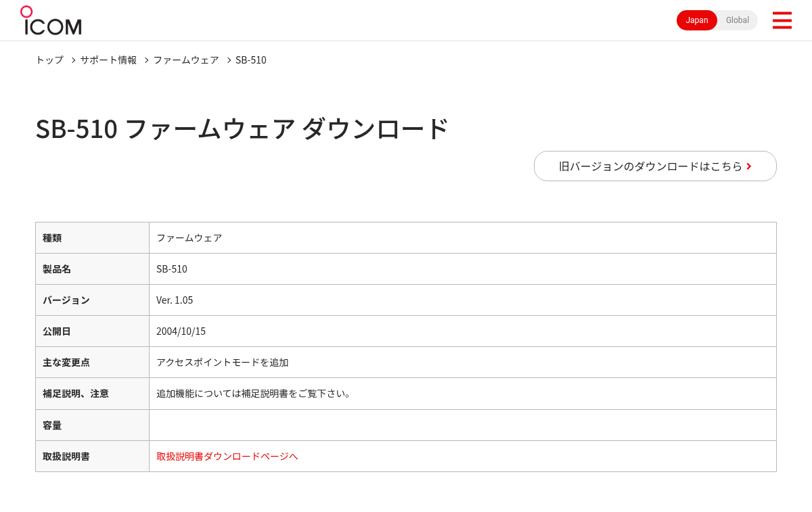Click the SB-510 breadcrumb item
The image size is (812, 512).
[x=251, y=60]
